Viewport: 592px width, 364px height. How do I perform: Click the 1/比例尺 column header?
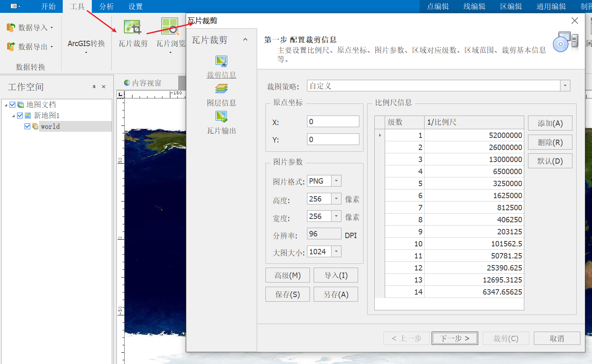point(474,122)
